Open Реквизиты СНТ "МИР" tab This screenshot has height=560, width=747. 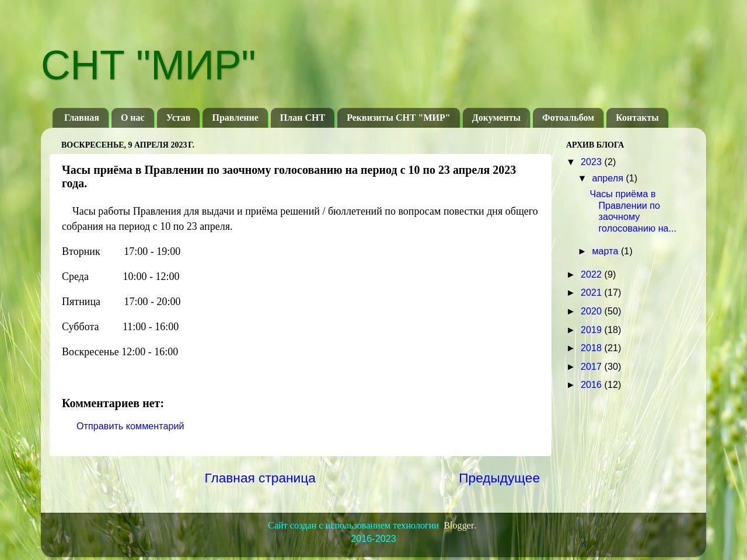398,118
